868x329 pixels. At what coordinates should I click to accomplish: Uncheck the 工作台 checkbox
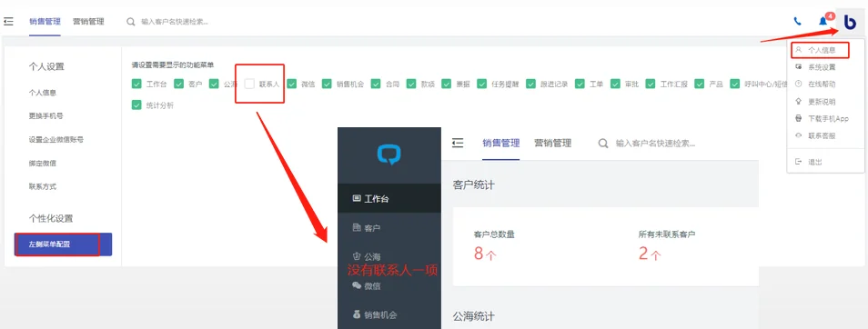[136, 84]
